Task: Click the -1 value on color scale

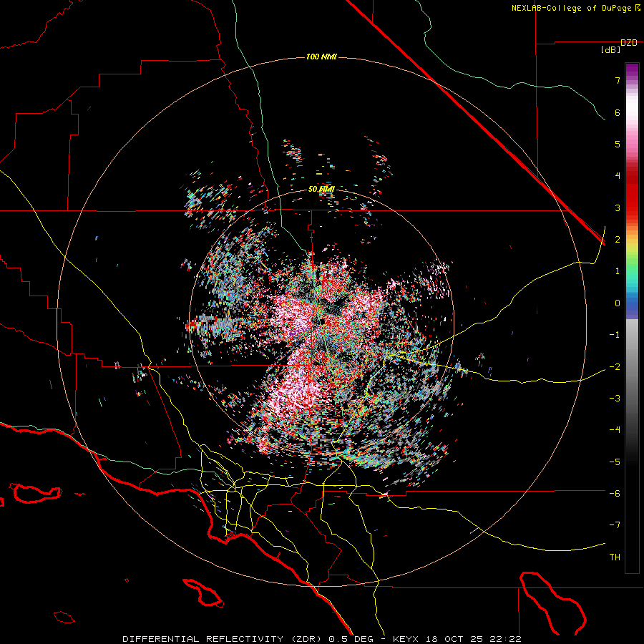Action: 615,335
